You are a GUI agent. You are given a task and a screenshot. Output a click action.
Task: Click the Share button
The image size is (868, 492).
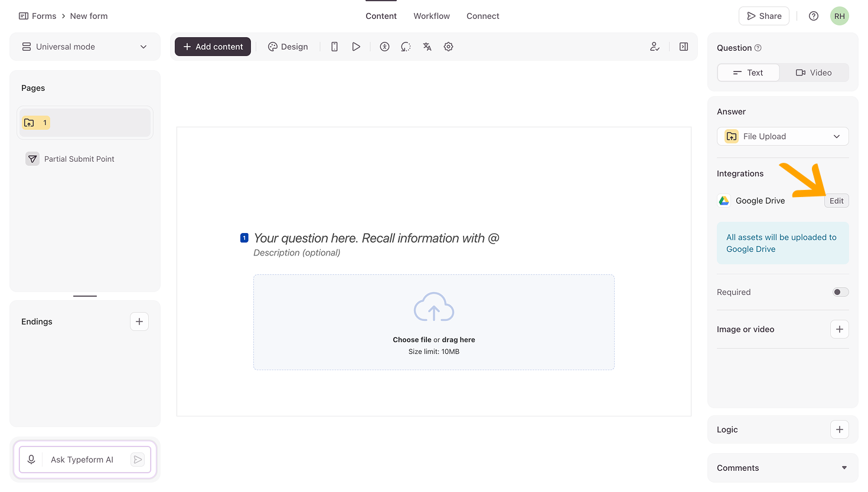click(x=764, y=16)
